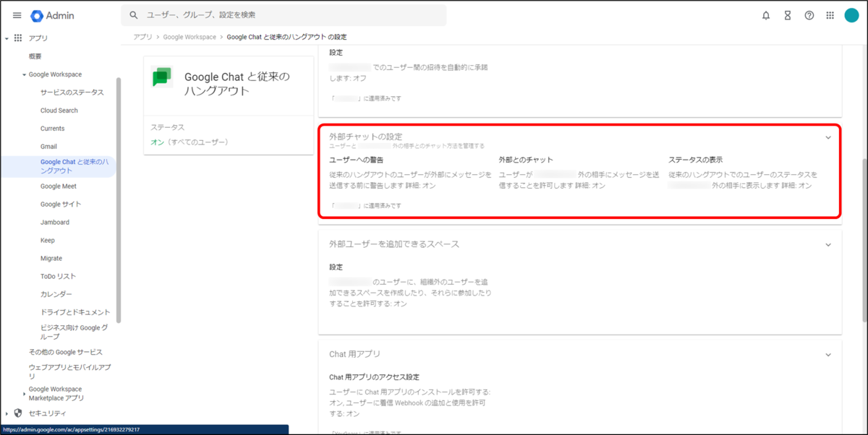Click the Google Chat product icon
Viewport: 868px width, 435px height.
click(162, 77)
